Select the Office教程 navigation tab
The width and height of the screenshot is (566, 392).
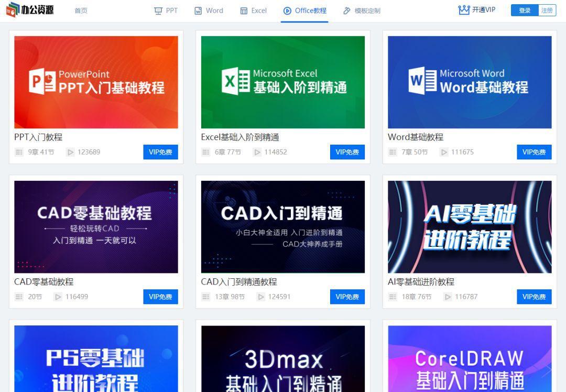pyautogui.click(x=304, y=11)
